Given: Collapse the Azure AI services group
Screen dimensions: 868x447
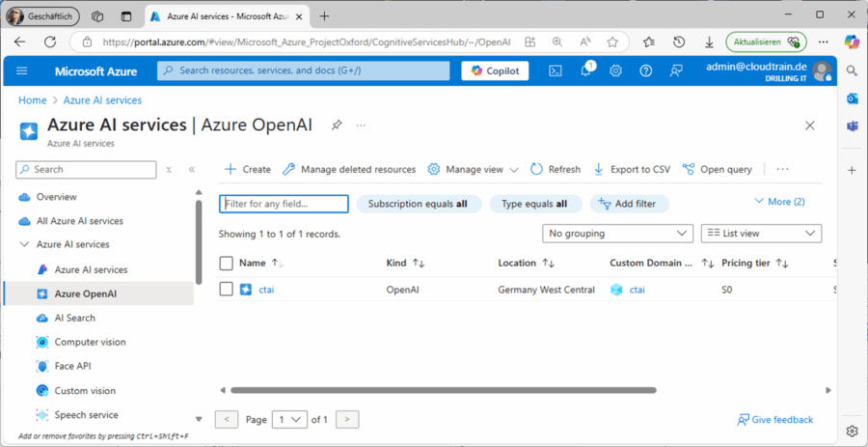Looking at the screenshot, I should (24, 244).
